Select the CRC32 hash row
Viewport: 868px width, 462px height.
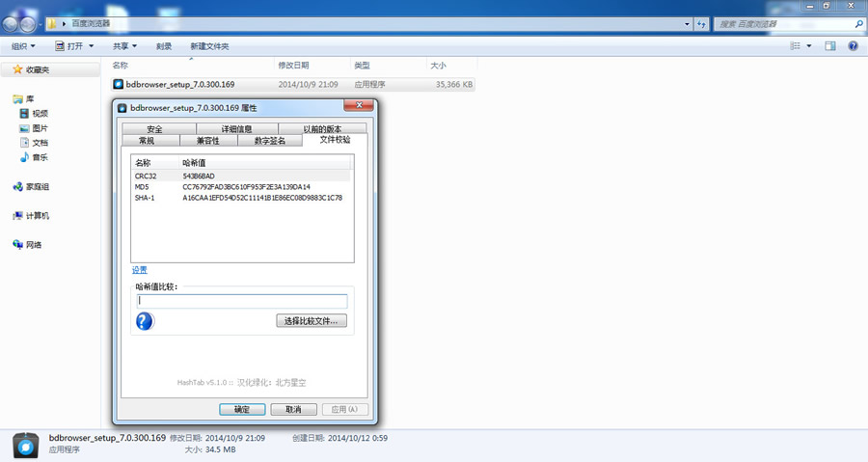tap(240, 176)
